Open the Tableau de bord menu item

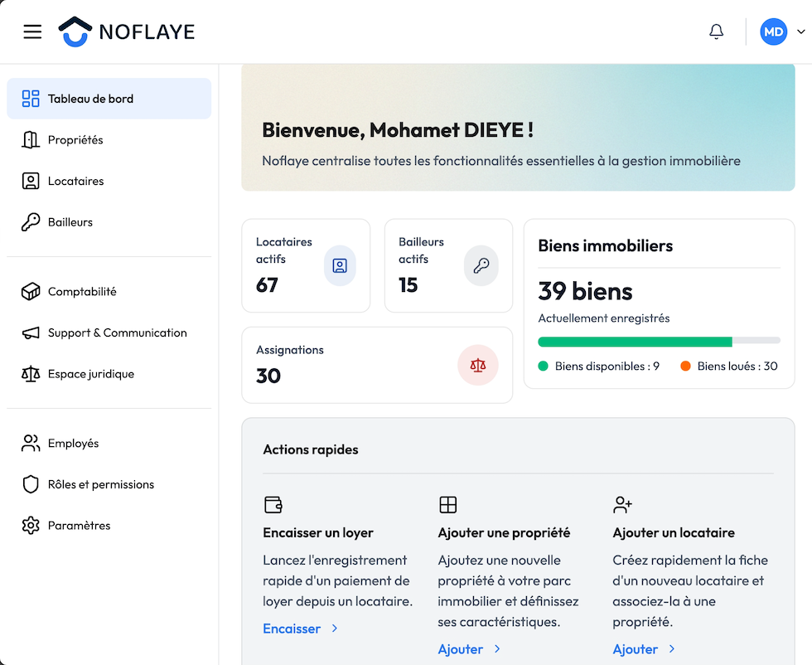[109, 99]
